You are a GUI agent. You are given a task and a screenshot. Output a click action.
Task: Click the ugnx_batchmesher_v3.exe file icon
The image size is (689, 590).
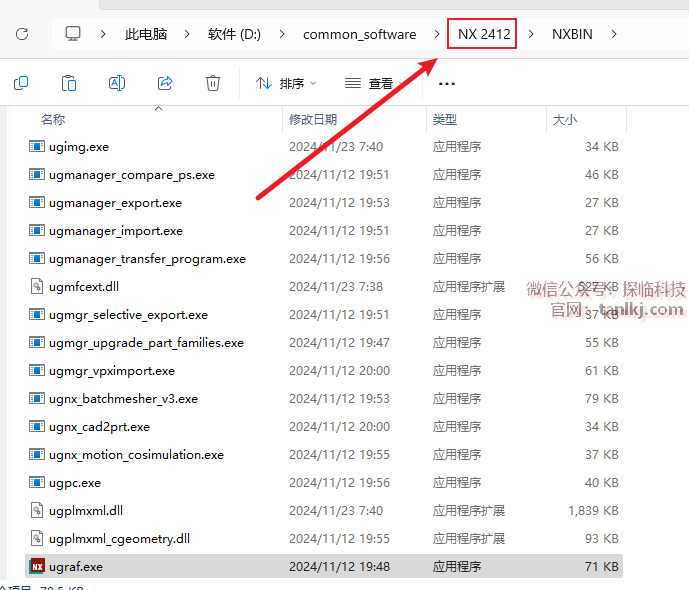click(37, 398)
